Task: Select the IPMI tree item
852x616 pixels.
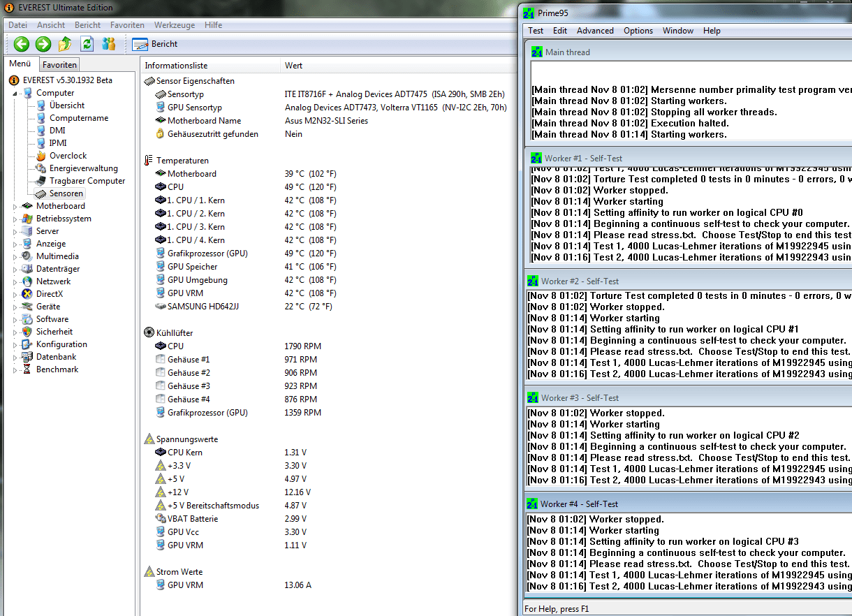Action: point(58,143)
